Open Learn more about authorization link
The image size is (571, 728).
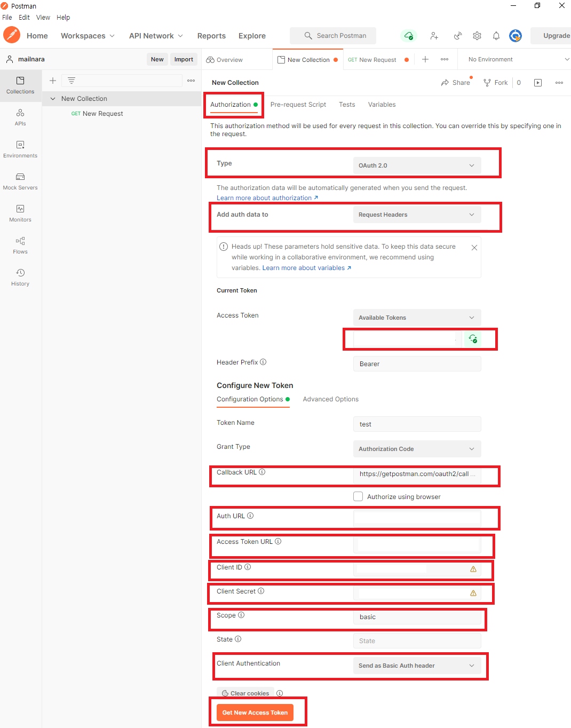coord(267,198)
